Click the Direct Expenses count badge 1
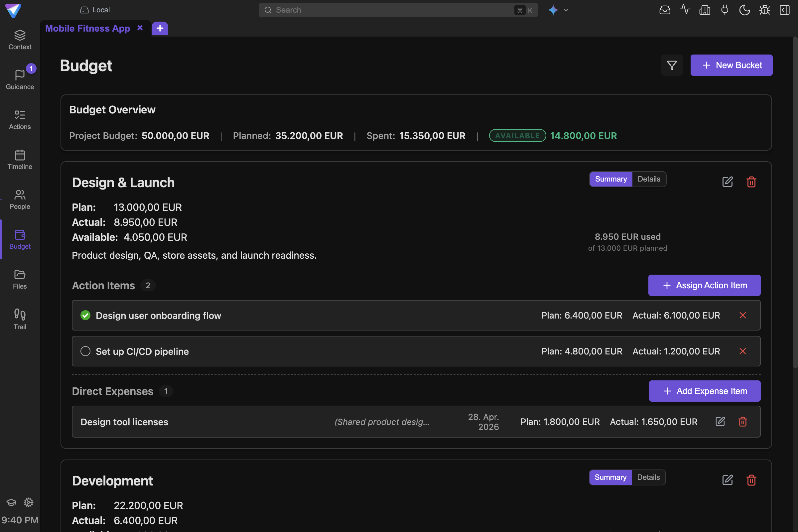798x532 pixels. coord(166,391)
